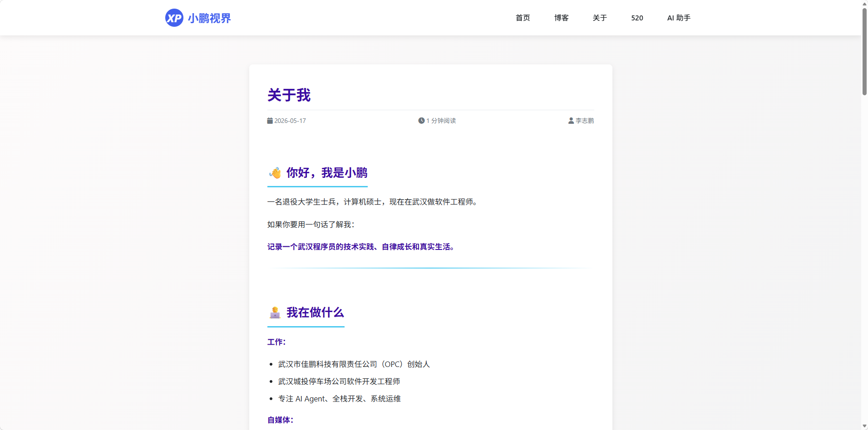Click the author name 李志鹏
Screen dimensions: 868x430
coord(585,121)
